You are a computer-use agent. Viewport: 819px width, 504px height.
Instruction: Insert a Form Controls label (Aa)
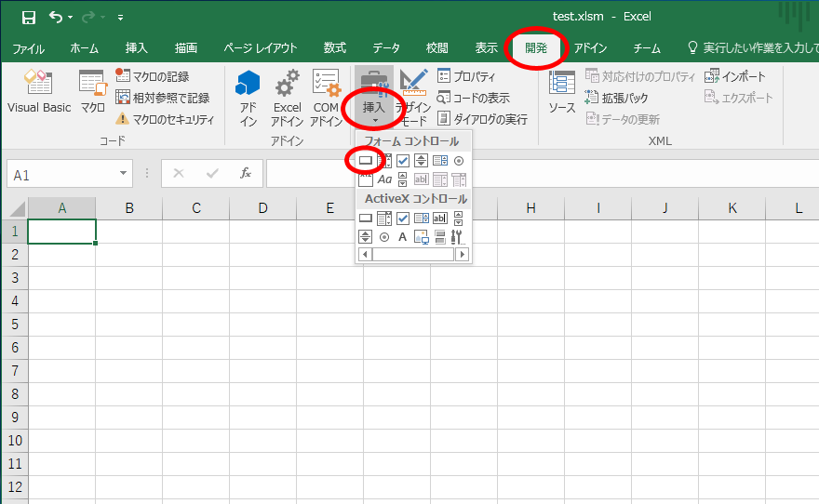(x=384, y=179)
